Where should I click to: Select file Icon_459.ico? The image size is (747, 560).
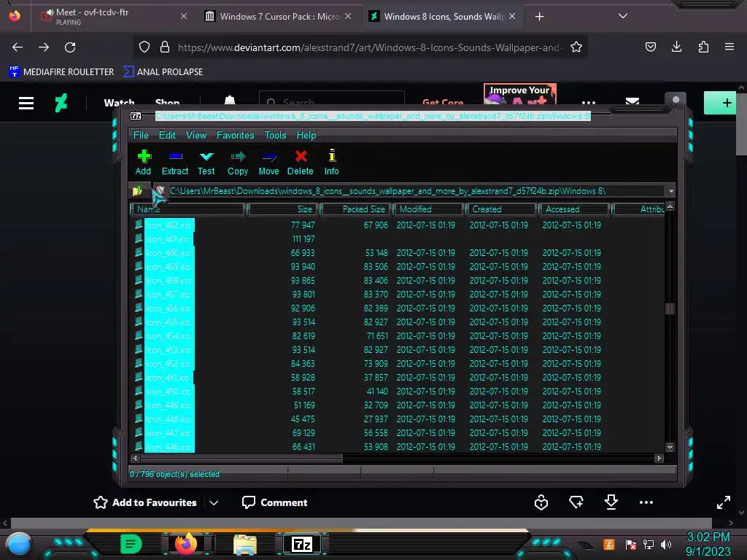169,267
